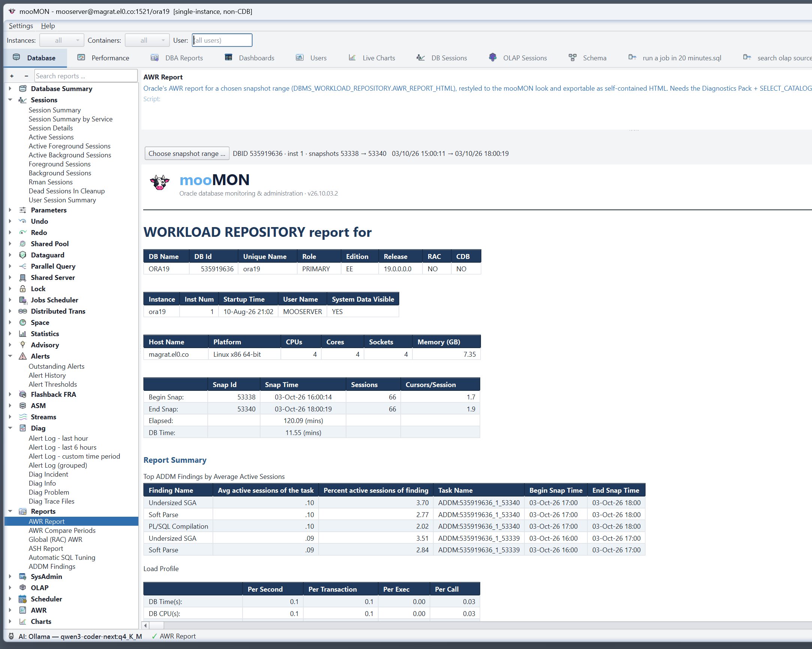Click the Jobs Scheduler icon
The height and width of the screenshot is (649, 812).
click(x=22, y=301)
